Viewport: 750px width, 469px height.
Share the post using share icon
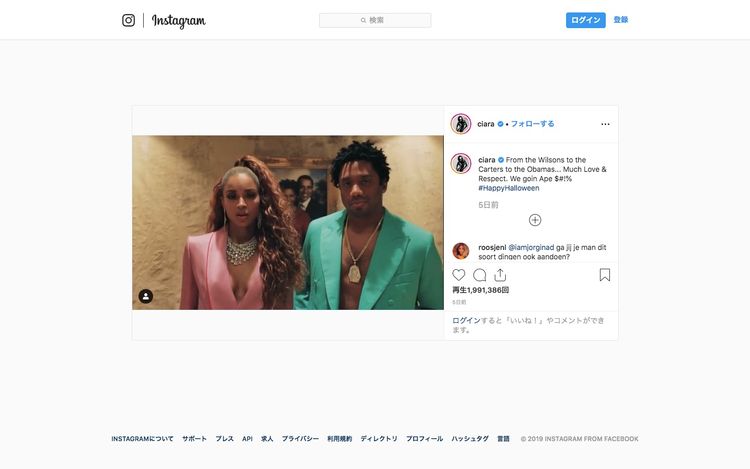coord(500,275)
